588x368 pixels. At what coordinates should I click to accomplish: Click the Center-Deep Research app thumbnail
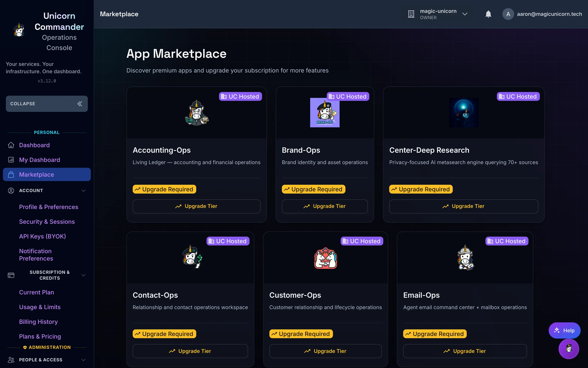pos(464,113)
